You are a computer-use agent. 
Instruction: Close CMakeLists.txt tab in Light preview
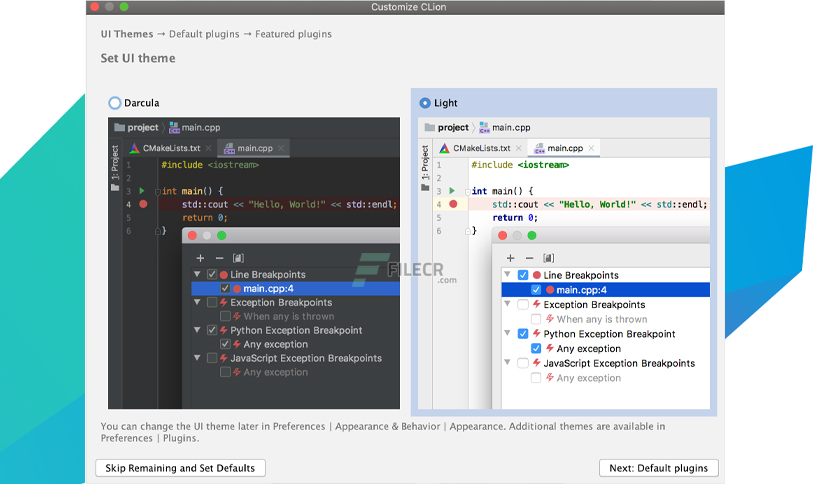click(x=519, y=148)
